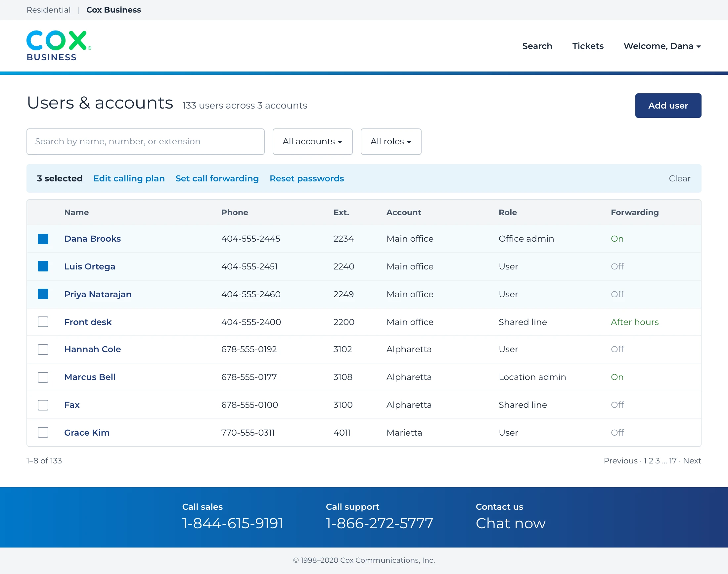Open Hannah Cole's profile
Screen dimensions: 728x574
click(92, 349)
